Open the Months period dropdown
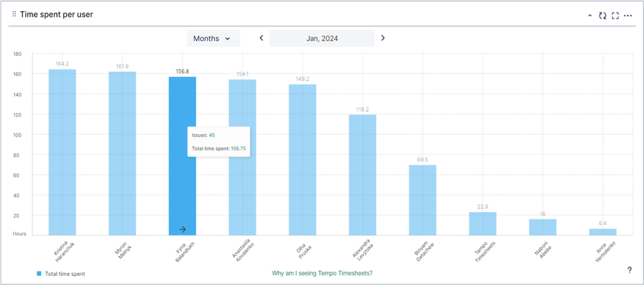 point(213,39)
